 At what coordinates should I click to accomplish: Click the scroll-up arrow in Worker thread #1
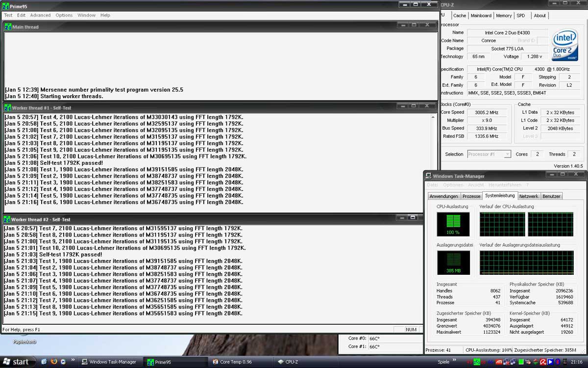coord(433,117)
